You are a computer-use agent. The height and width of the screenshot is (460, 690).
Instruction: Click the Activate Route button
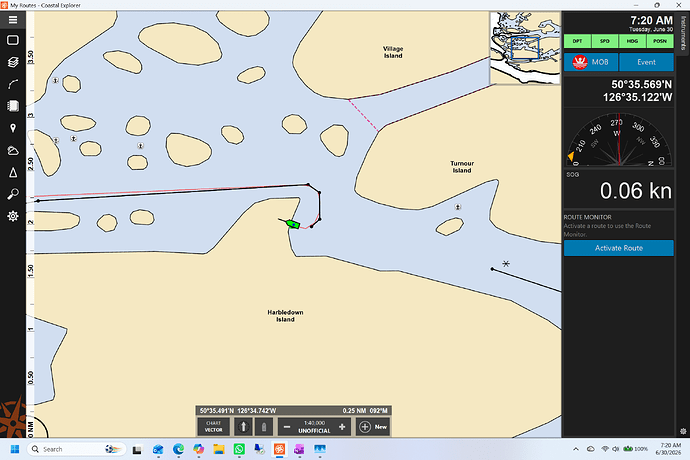click(619, 248)
